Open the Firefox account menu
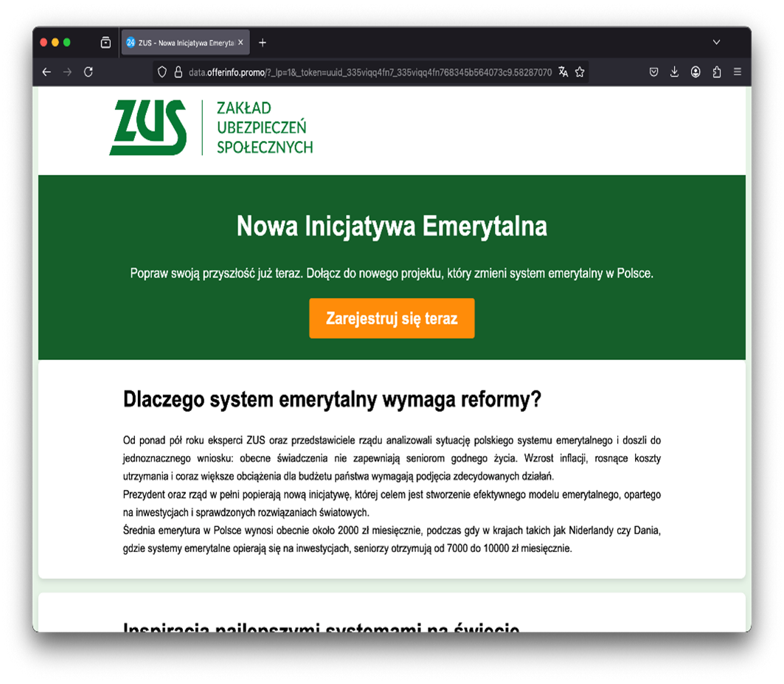Viewport: 784px width, 684px height. (x=695, y=72)
